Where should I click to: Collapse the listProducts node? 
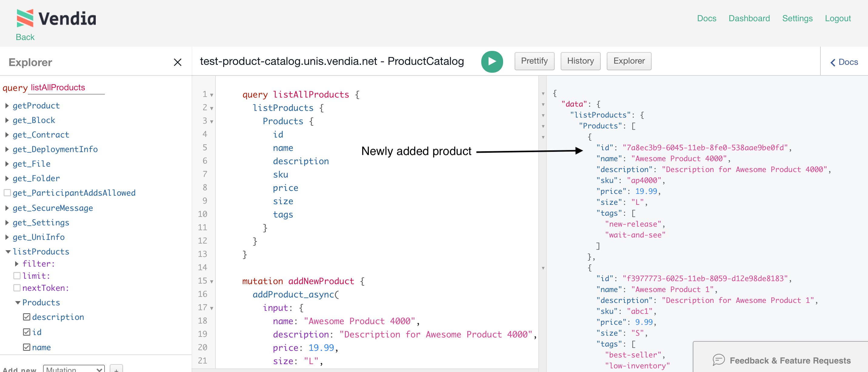8,252
